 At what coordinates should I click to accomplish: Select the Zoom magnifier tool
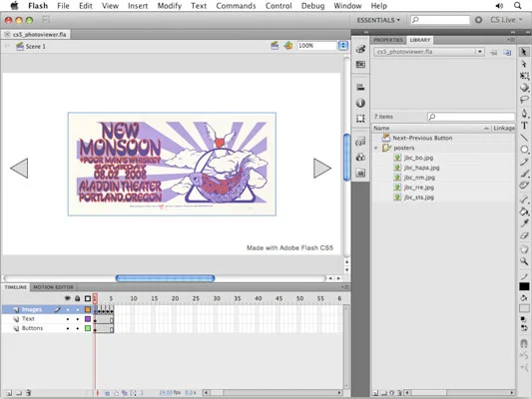click(524, 261)
